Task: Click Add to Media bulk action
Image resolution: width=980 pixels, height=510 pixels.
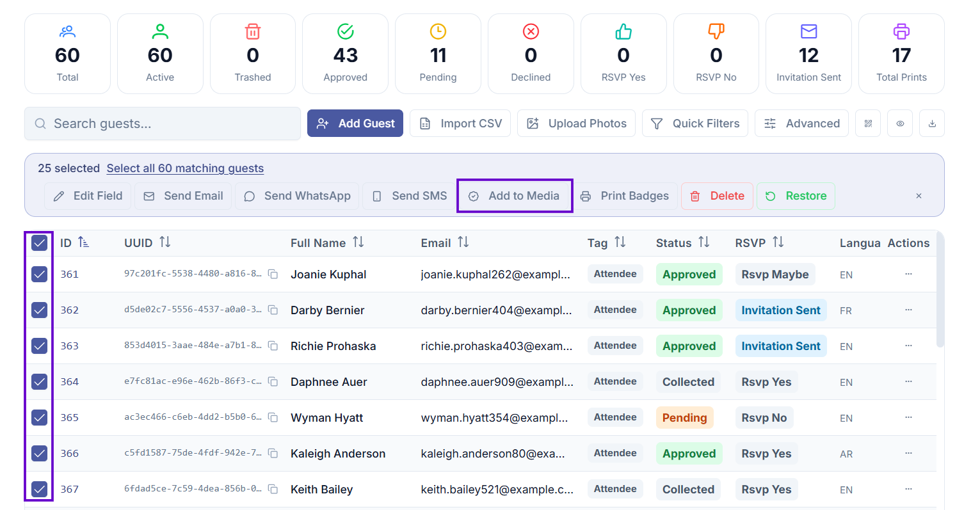Action: tap(515, 196)
